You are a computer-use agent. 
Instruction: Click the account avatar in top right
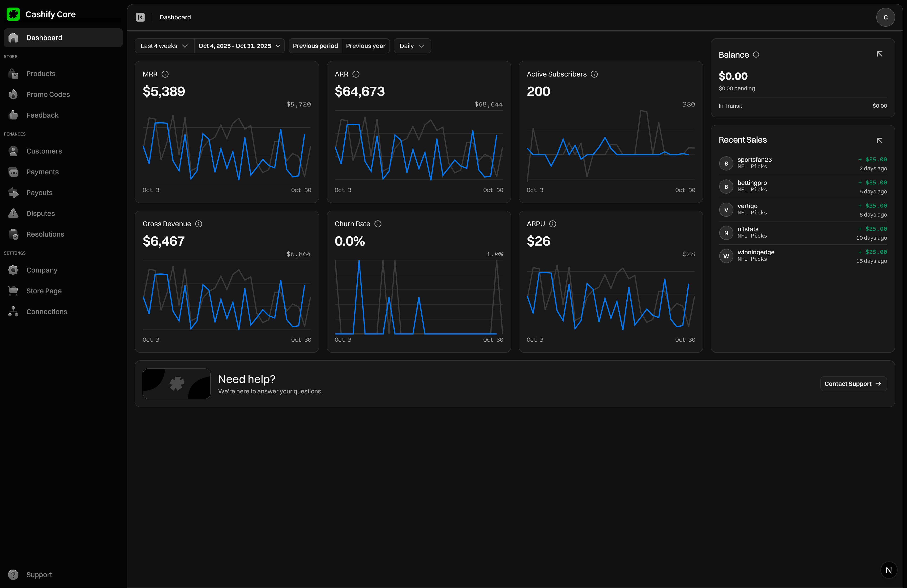click(x=885, y=17)
